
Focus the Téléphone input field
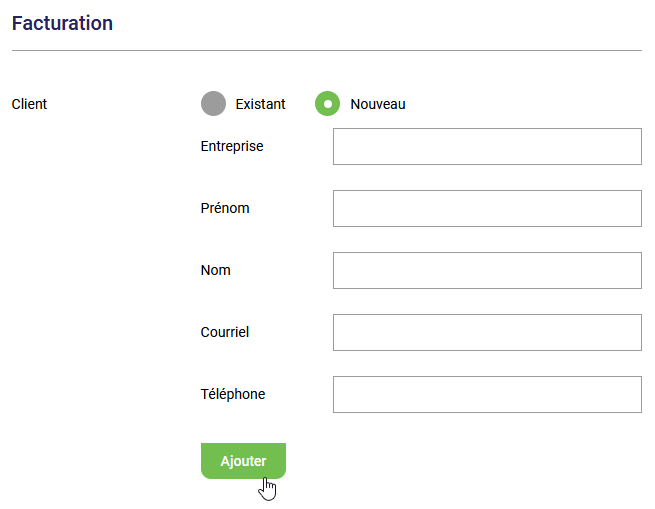tap(486, 394)
